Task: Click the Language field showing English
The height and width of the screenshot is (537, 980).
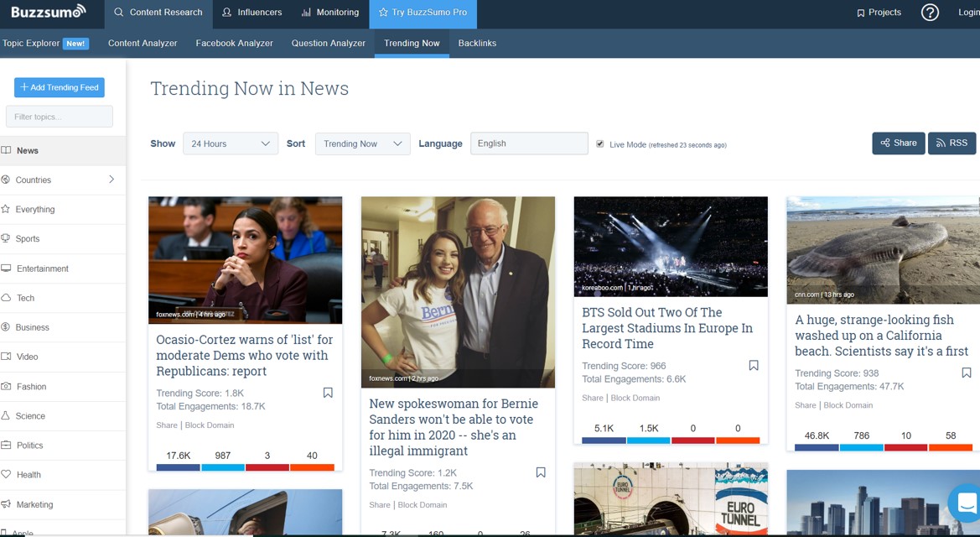Action: pos(529,143)
